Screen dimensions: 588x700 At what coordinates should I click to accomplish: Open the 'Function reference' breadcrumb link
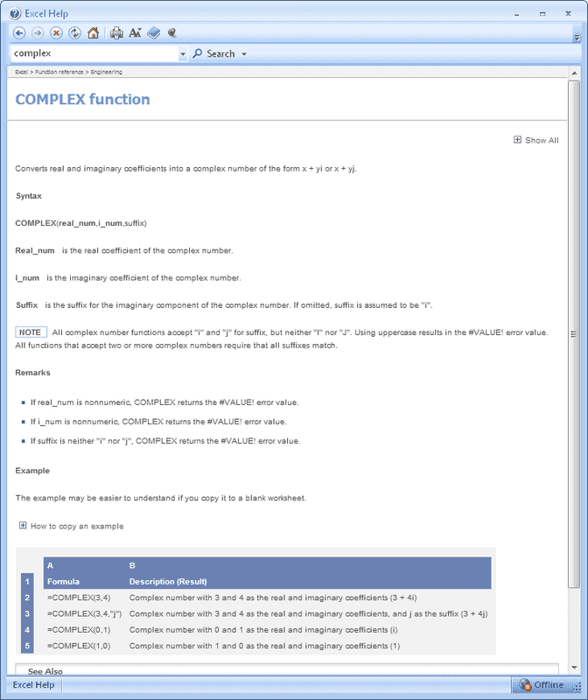tap(59, 72)
